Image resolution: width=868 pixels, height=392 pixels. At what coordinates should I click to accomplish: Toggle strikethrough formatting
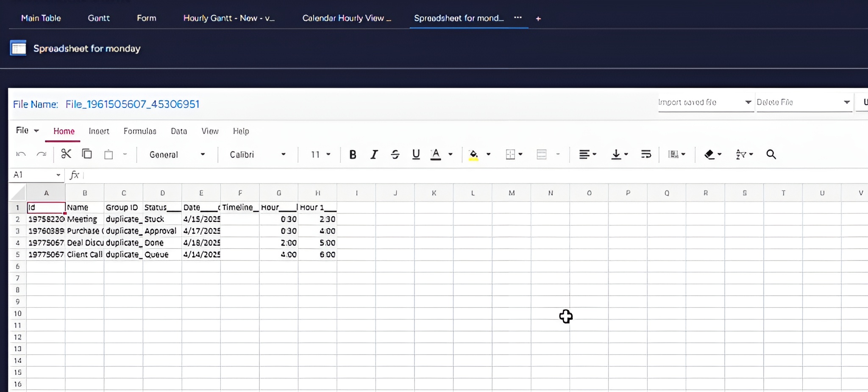(395, 154)
